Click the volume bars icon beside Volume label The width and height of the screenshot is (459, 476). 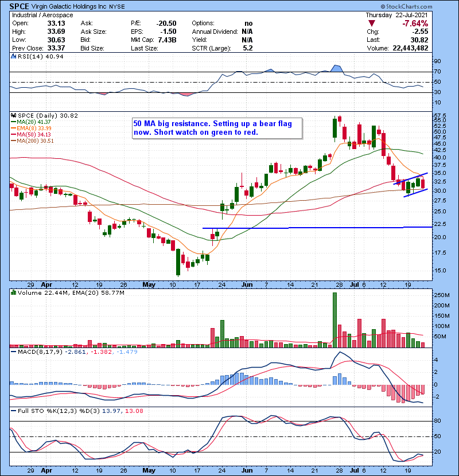pos(13,292)
